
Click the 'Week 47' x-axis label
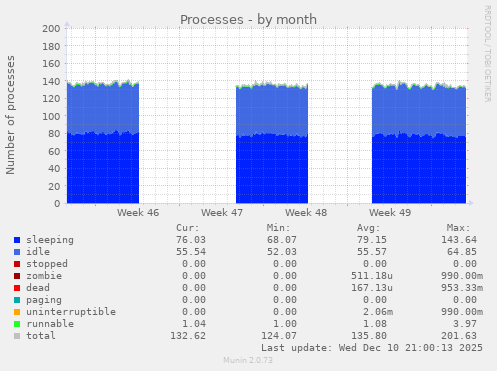222,213
